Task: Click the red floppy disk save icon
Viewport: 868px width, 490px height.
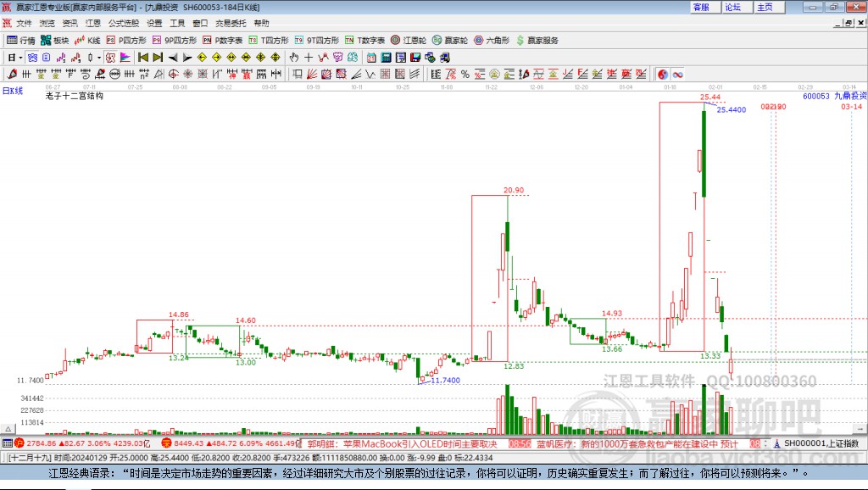Action: point(415,58)
